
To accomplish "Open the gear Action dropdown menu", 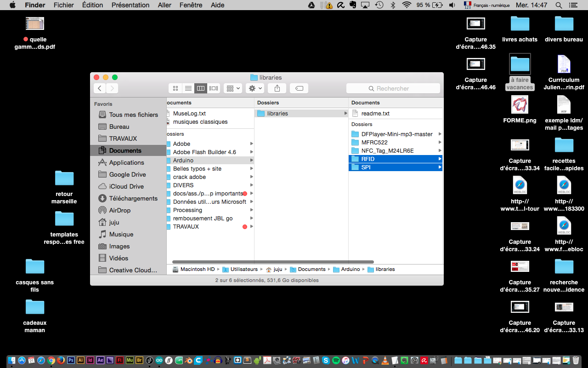I will 255,88.
